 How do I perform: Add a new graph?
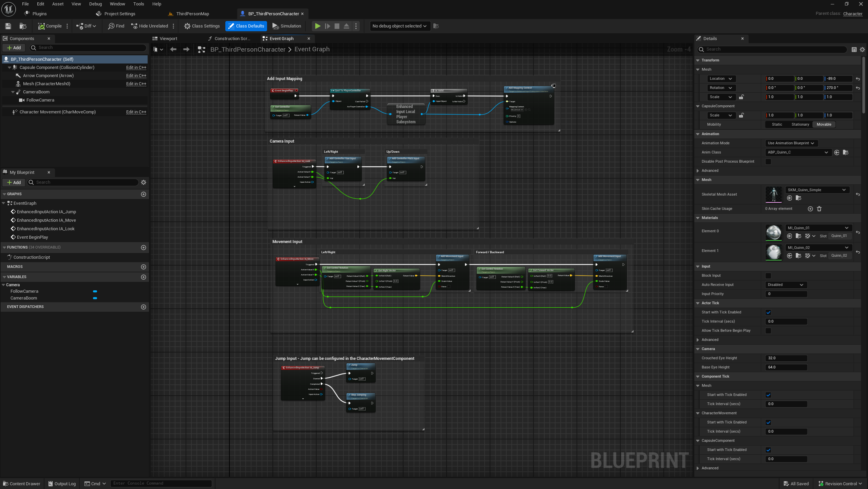click(x=144, y=194)
